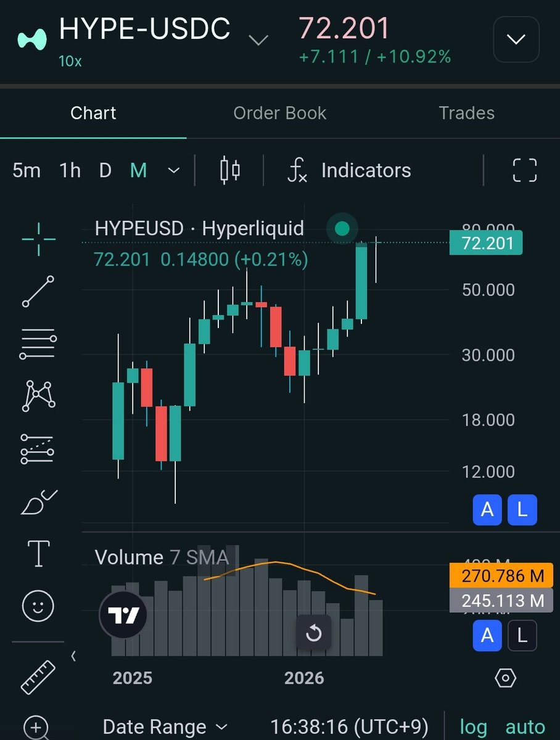Click the HYPEUSD · Hyperliquid chart legend
The height and width of the screenshot is (740, 560).
pos(199,228)
